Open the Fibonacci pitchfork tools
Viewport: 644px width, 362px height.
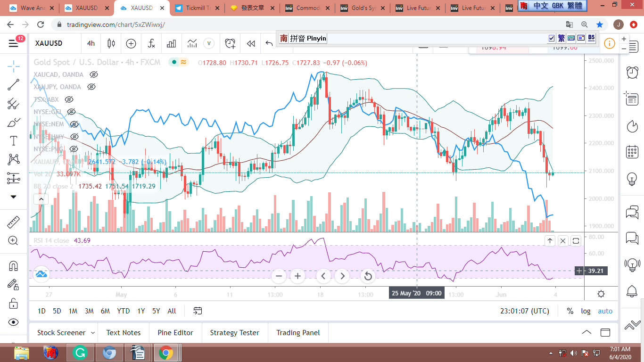coord(13,104)
